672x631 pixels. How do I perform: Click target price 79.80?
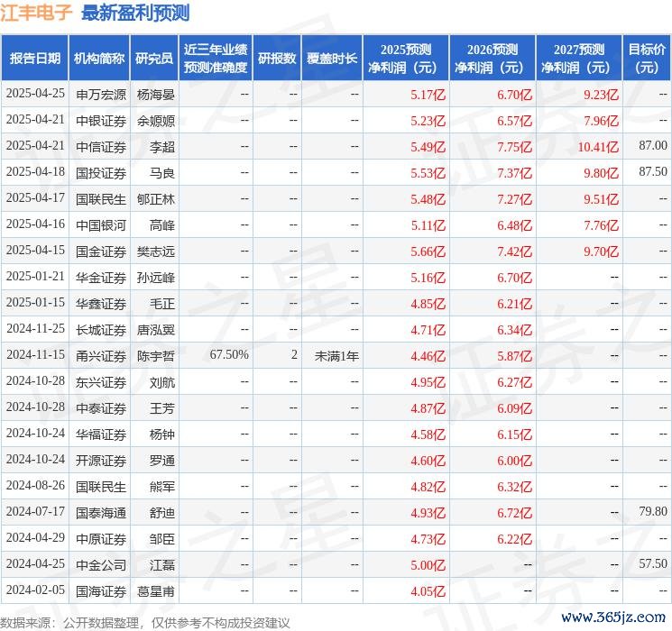[653, 511]
